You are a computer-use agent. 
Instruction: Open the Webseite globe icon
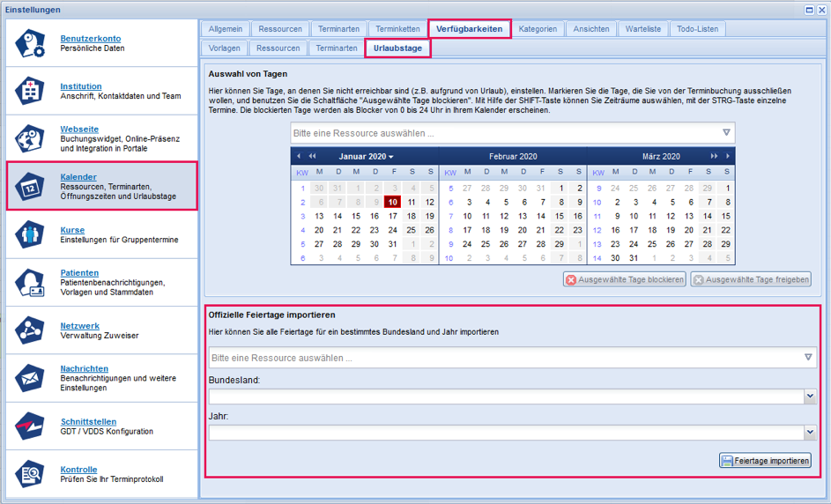(x=31, y=139)
